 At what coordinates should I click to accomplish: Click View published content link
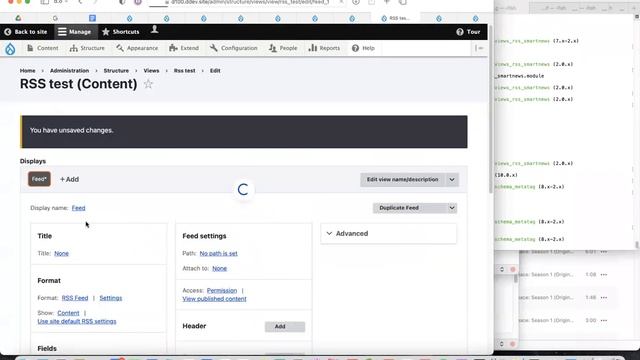pos(214,299)
